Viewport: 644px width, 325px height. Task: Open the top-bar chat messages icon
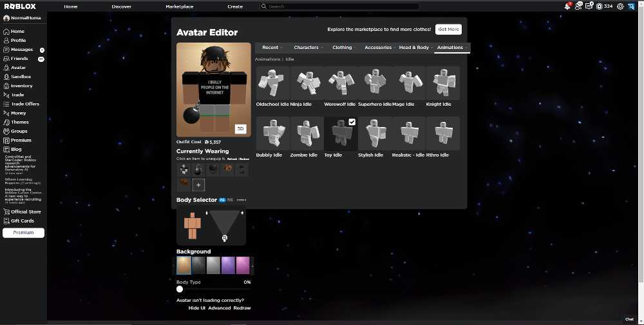pyautogui.click(x=589, y=6)
